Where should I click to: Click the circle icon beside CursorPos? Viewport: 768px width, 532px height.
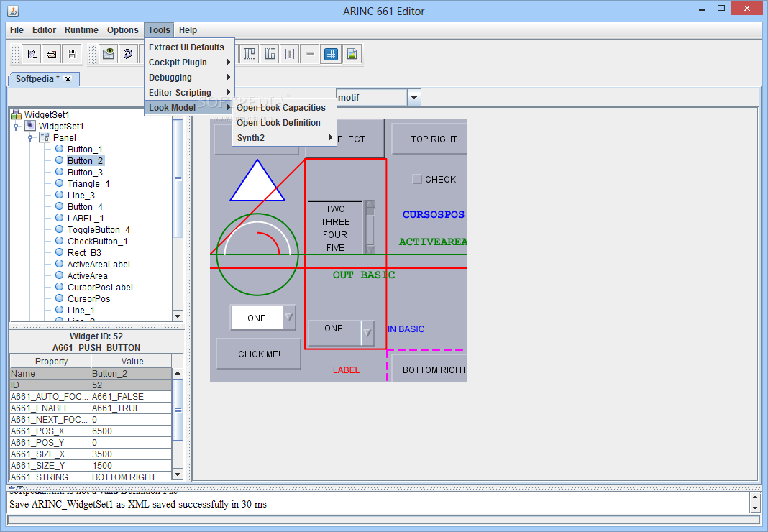pos(59,298)
